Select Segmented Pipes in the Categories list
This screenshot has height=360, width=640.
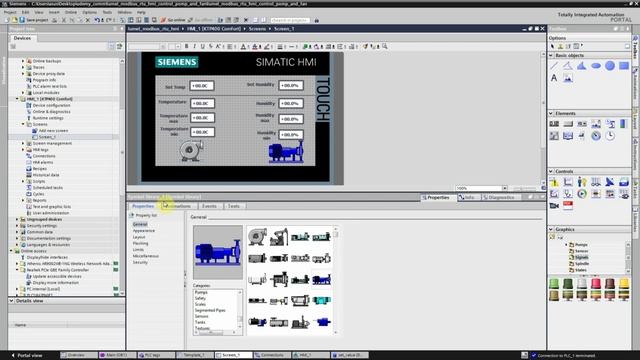tap(210, 310)
